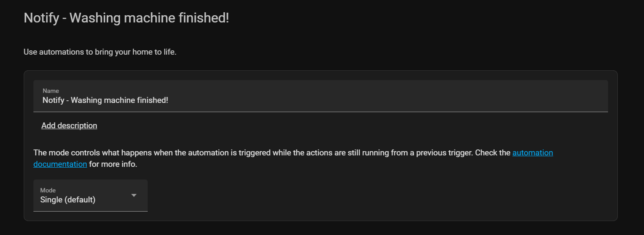Click the 'Name' field label
The height and width of the screenshot is (235, 644).
tap(51, 91)
